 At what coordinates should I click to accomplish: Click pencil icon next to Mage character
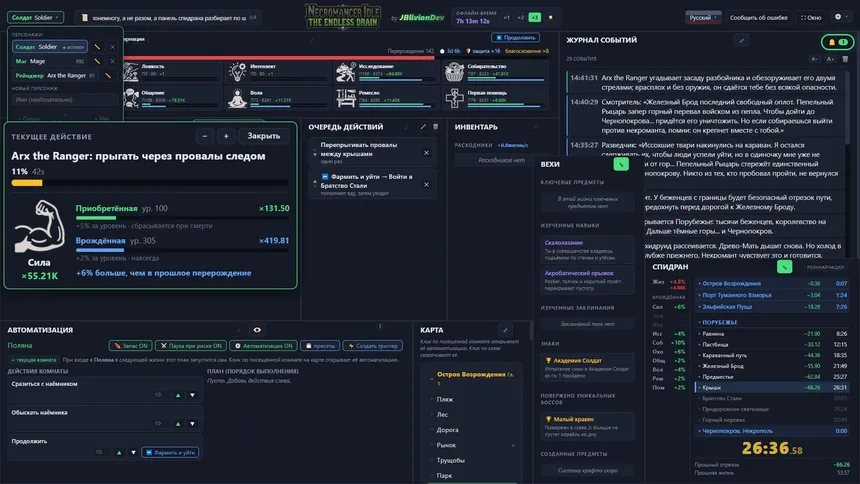pyautogui.click(x=97, y=61)
